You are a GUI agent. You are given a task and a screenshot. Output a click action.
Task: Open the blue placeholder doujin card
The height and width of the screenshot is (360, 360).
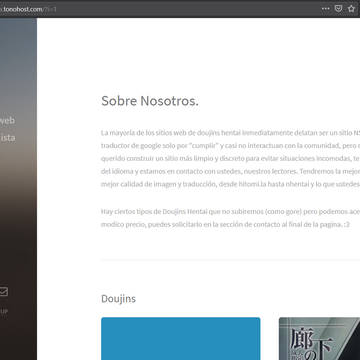pos(181,339)
